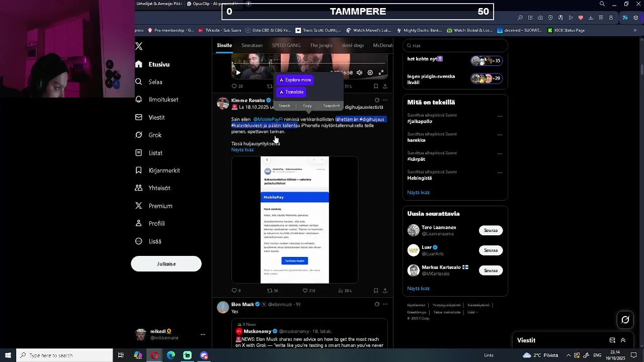Switch to The jungle tab

tap(321, 45)
